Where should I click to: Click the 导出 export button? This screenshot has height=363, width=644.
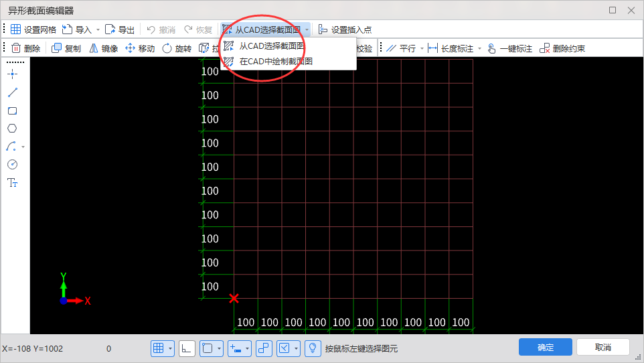pos(120,29)
